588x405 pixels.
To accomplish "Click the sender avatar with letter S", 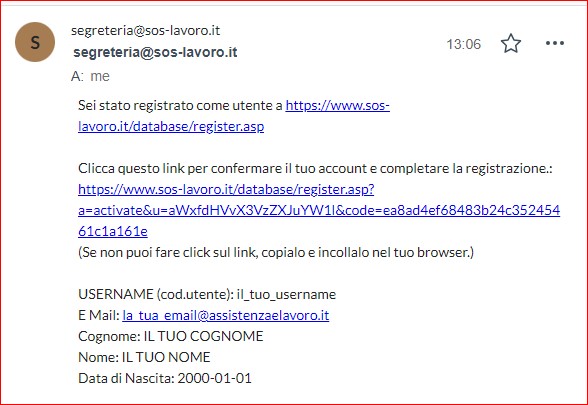I will (35, 42).
